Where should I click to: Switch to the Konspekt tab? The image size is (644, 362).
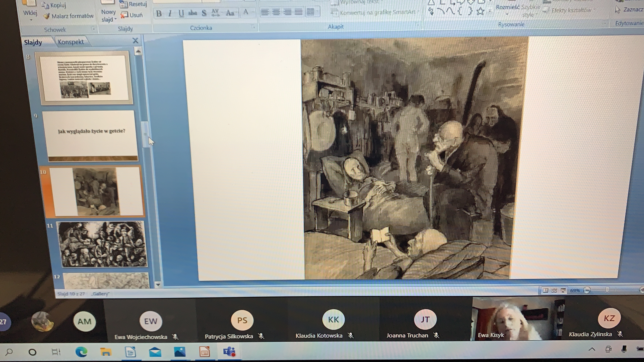(71, 42)
